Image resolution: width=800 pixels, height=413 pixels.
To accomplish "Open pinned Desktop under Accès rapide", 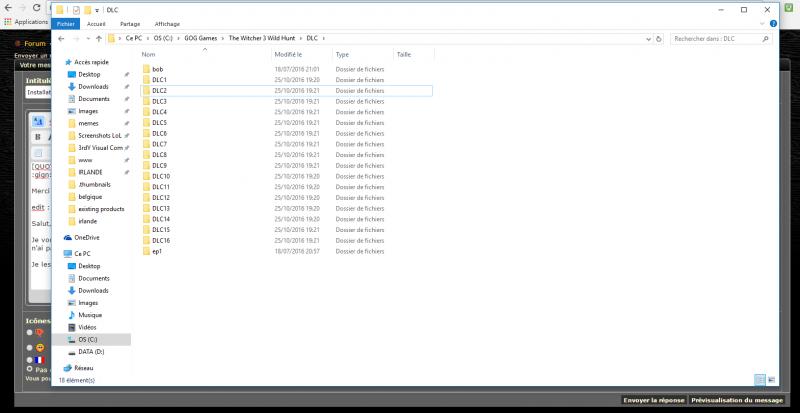I will (x=89, y=74).
